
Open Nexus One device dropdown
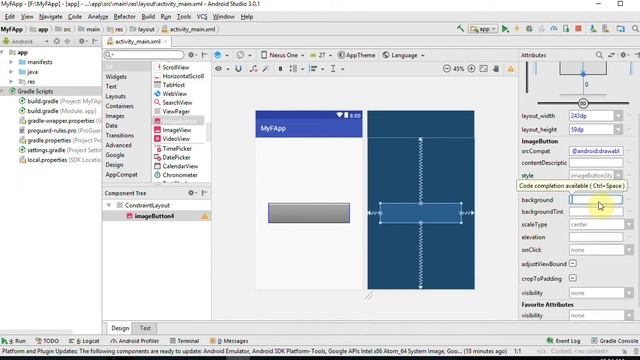tap(283, 55)
